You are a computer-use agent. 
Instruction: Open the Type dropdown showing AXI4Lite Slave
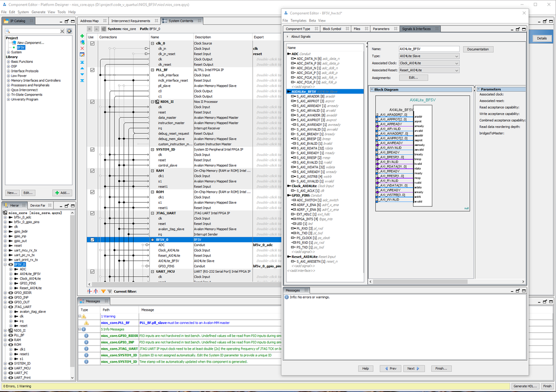[429, 56]
